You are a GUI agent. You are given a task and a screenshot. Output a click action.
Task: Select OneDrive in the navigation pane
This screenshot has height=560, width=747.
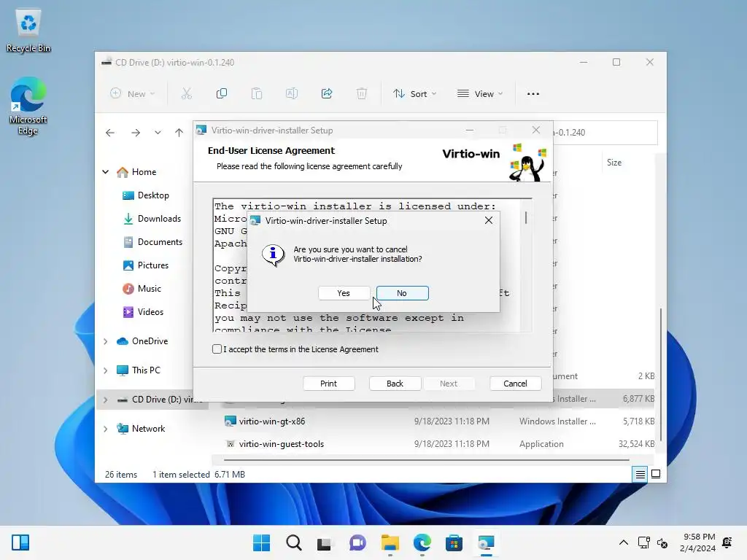click(x=150, y=341)
